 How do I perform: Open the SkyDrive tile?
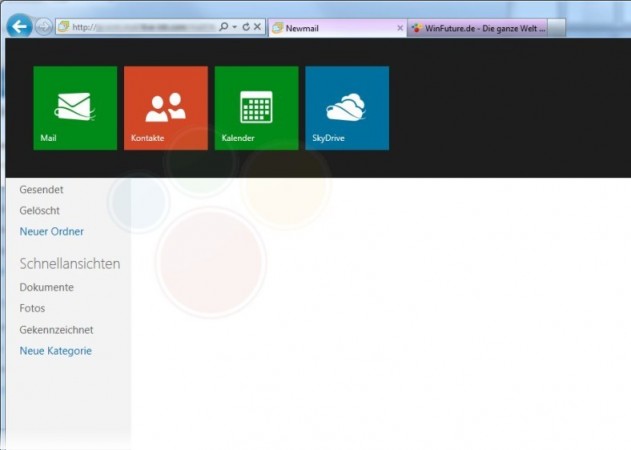[x=346, y=108]
